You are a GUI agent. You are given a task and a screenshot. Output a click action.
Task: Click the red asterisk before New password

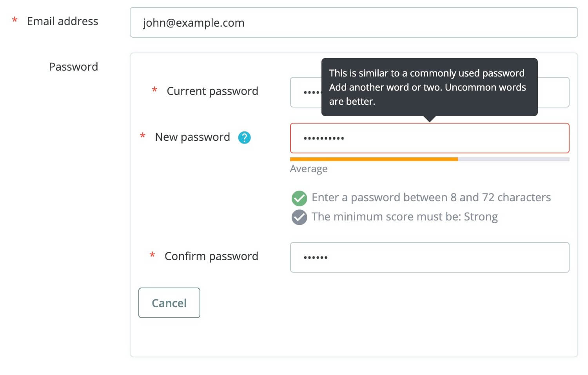[x=143, y=136]
